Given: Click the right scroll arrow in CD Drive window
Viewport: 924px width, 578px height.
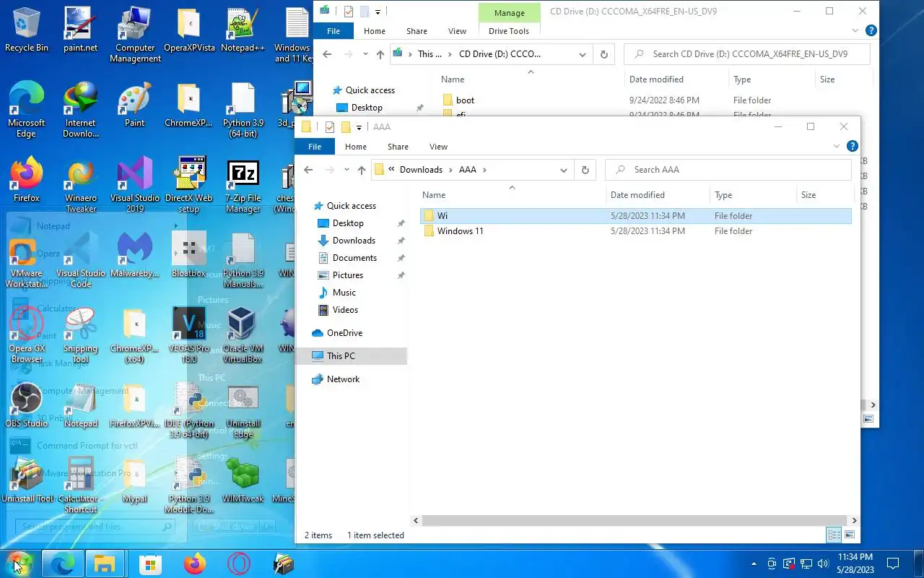Looking at the screenshot, I should click(x=873, y=405).
